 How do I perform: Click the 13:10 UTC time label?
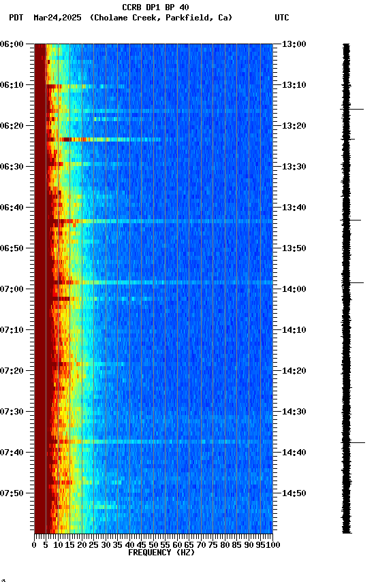coord(294,85)
